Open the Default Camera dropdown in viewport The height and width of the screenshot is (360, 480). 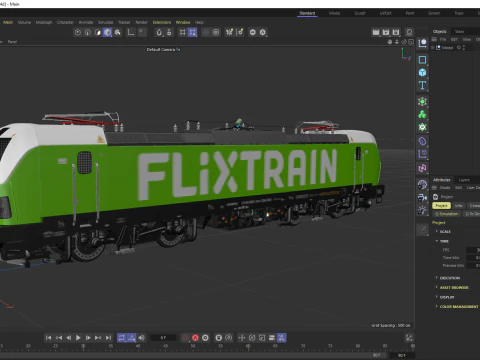point(163,49)
